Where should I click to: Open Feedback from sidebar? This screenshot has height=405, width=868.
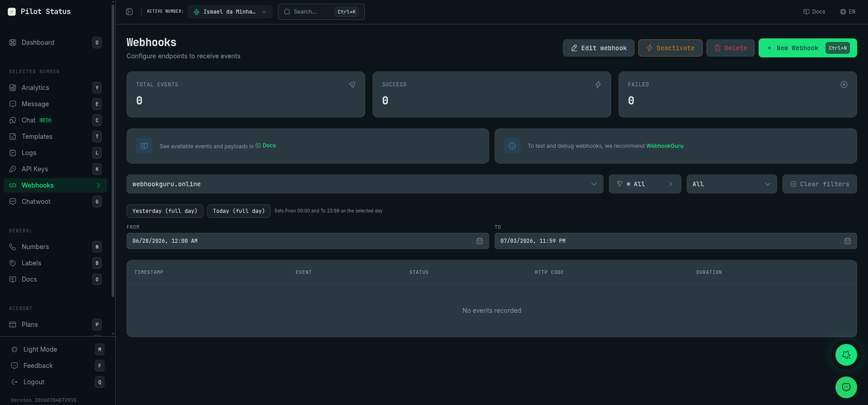pos(57,366)
